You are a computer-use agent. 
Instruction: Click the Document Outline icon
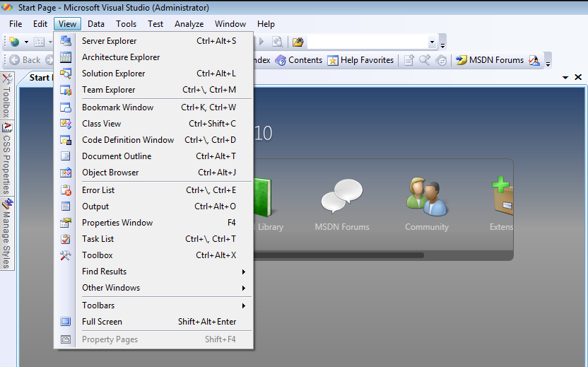(x=66, y=156)
